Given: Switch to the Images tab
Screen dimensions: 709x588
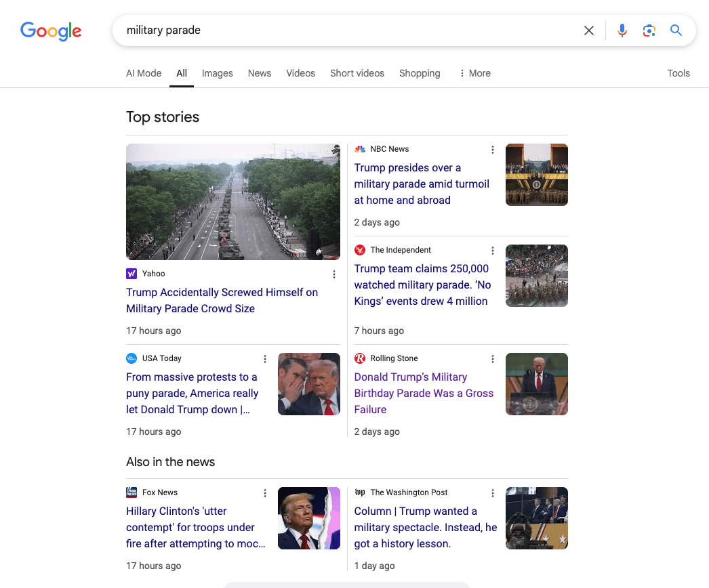Looking at the screenshot, I should [217, 73].
